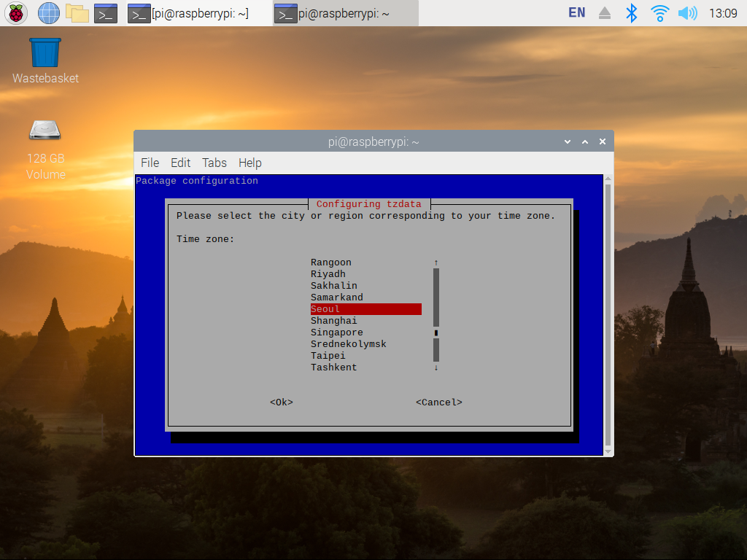
Task: Click the highlighted Seoul entry
Action: tap(366, 309)
